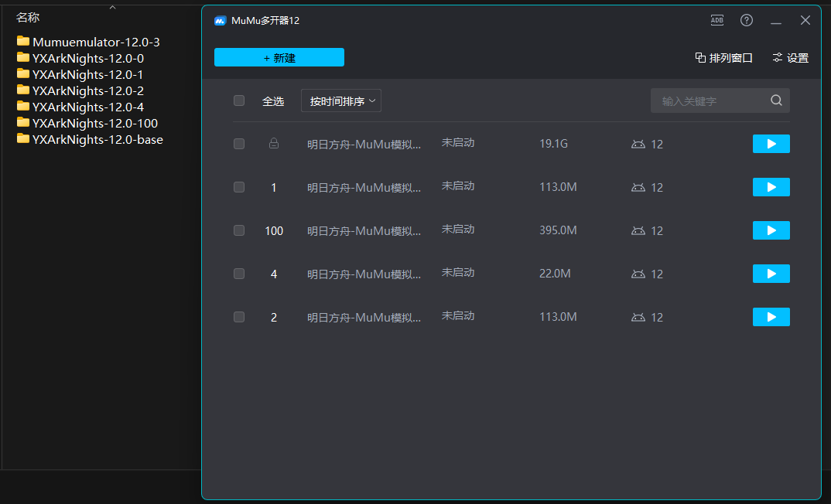
Task: Close the MuMu multi-instance window
Action: (805, 20)
